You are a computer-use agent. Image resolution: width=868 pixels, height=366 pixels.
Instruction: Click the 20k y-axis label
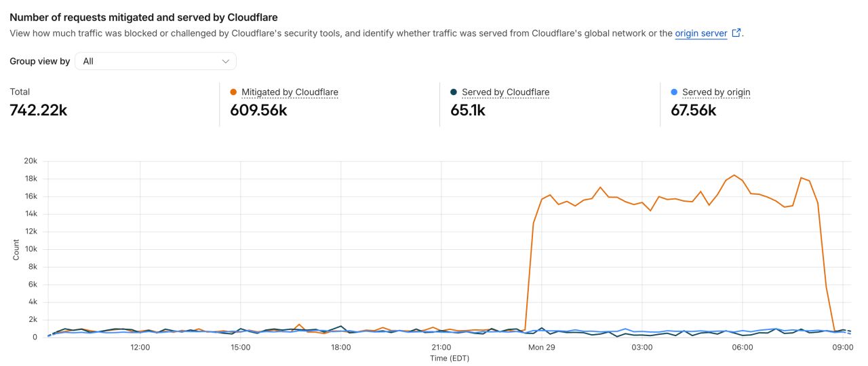(30, 161)
